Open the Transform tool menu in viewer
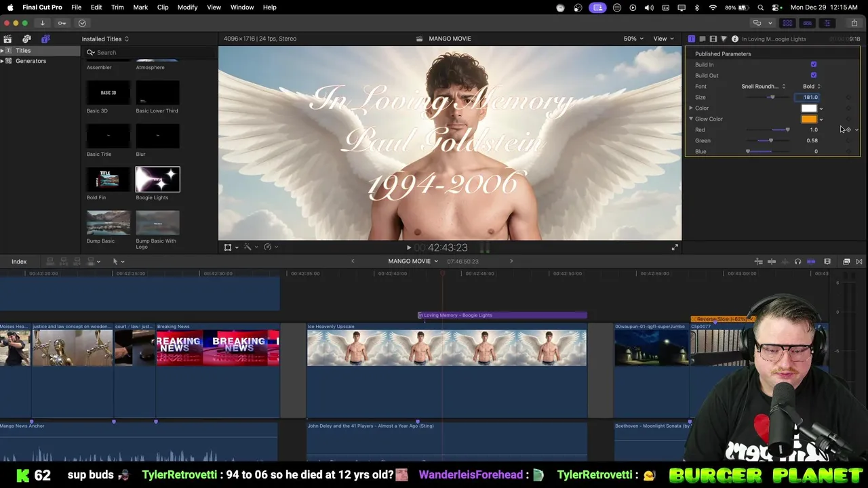868x488 pixels. click(x=231, y=247)
